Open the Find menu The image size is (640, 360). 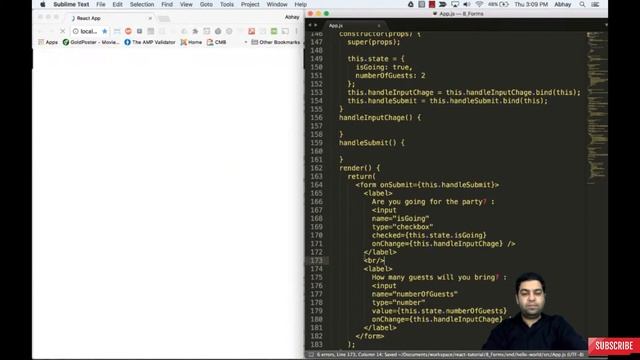tap(167, 4)
